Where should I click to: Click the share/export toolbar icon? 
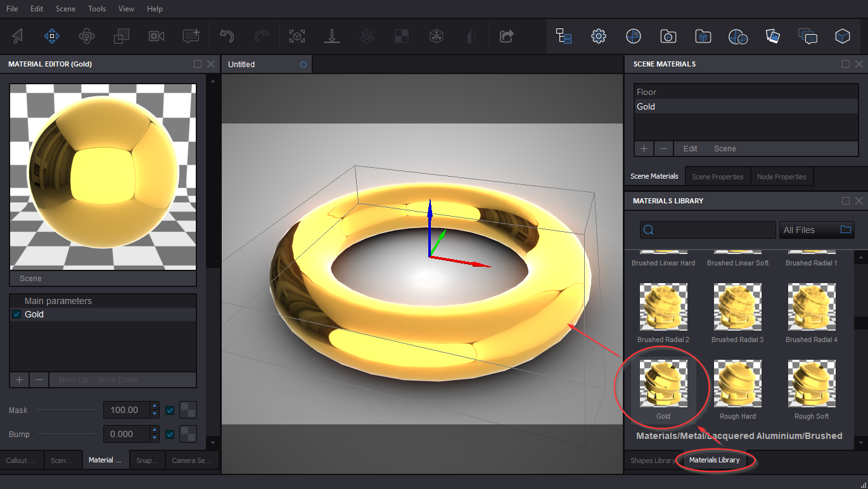point(505,36)
